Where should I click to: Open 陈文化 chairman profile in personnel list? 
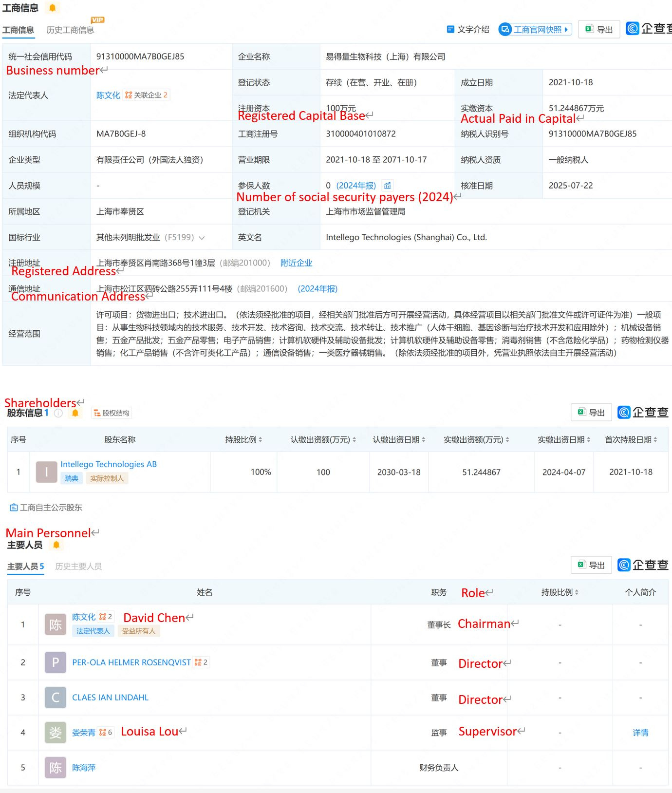coord(84,617)
